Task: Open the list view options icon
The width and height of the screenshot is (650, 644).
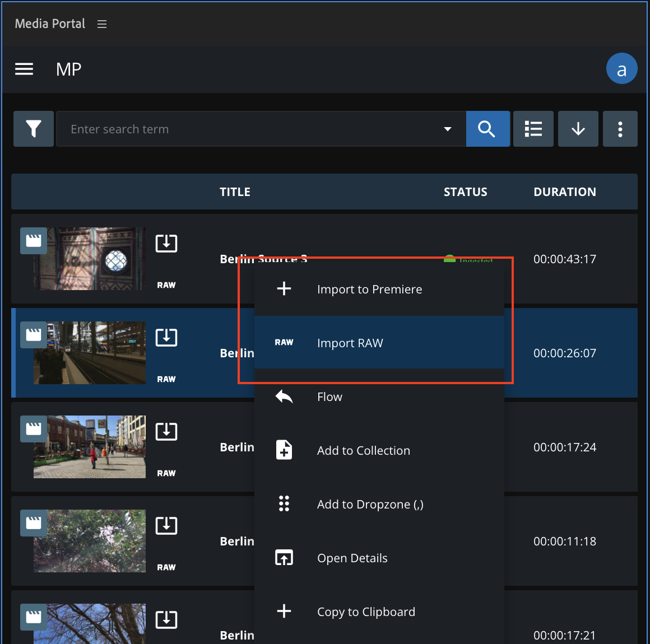Action: tap(533, 129)
